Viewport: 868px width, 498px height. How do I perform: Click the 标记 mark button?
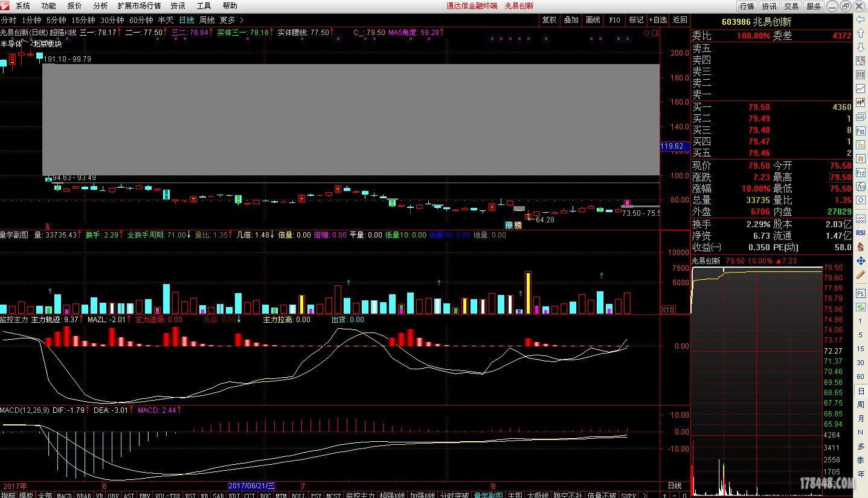point(636,20)
